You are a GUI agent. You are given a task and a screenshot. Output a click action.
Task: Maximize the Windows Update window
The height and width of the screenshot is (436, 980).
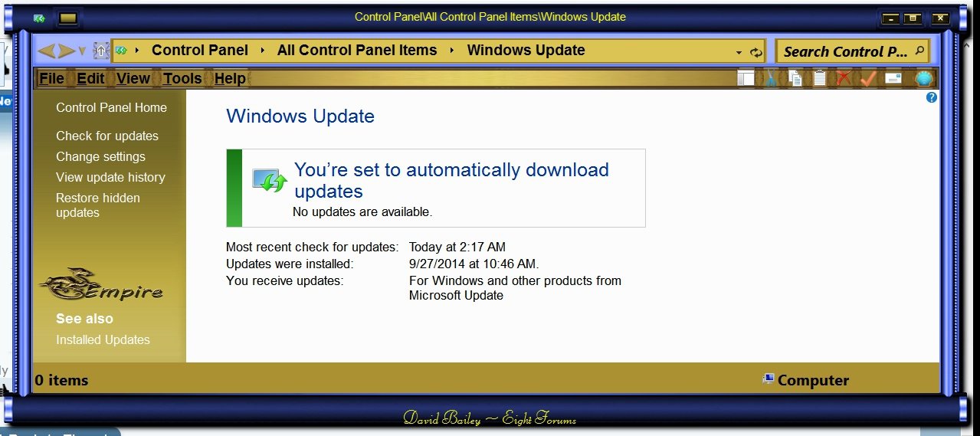pos(912,18)
